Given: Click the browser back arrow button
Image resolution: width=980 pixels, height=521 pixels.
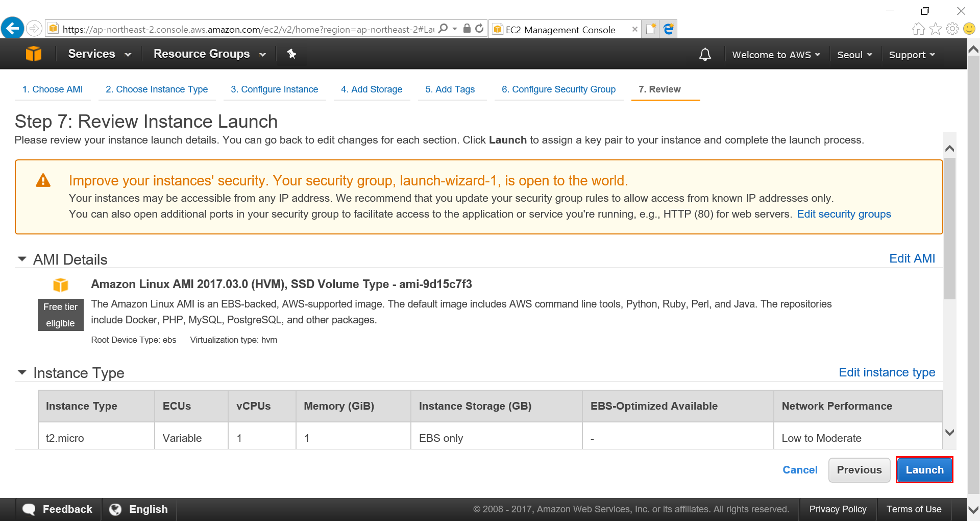Looking at the screenshot, I should 13,28.
